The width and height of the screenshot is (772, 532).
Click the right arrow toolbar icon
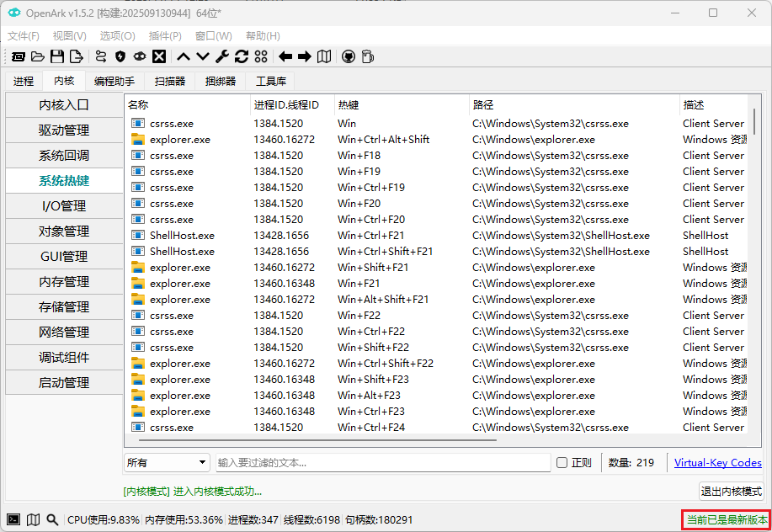pos(305,56)
